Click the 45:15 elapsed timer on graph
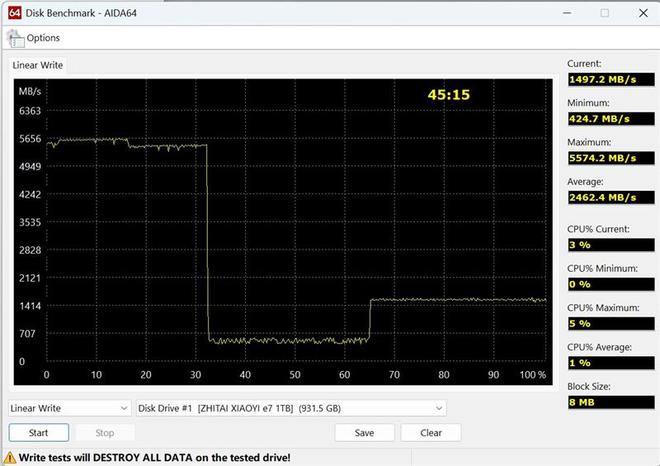The height and width of the screenshot is (466, 660). (x=448, y=95)
